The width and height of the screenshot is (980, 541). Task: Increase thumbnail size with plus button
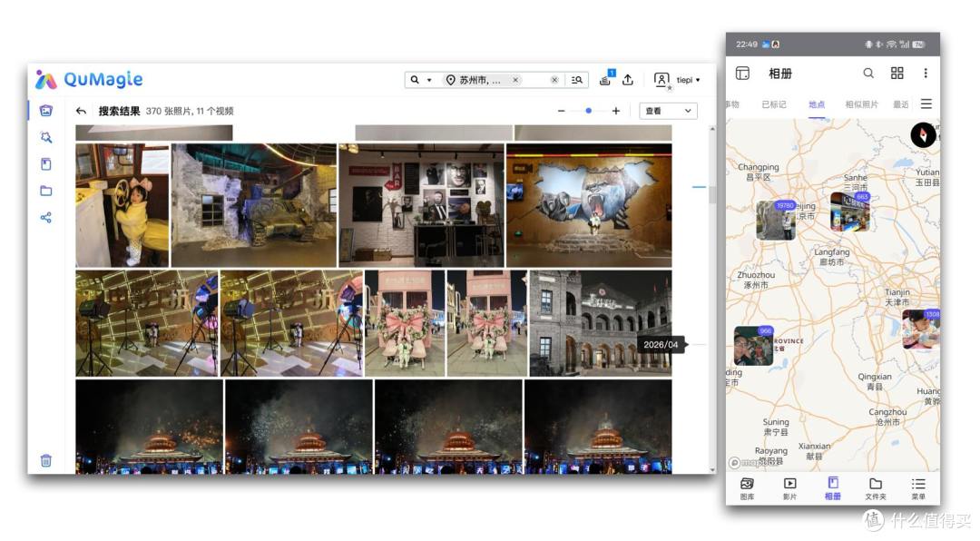pyautogui.click(x=616, y=111)
